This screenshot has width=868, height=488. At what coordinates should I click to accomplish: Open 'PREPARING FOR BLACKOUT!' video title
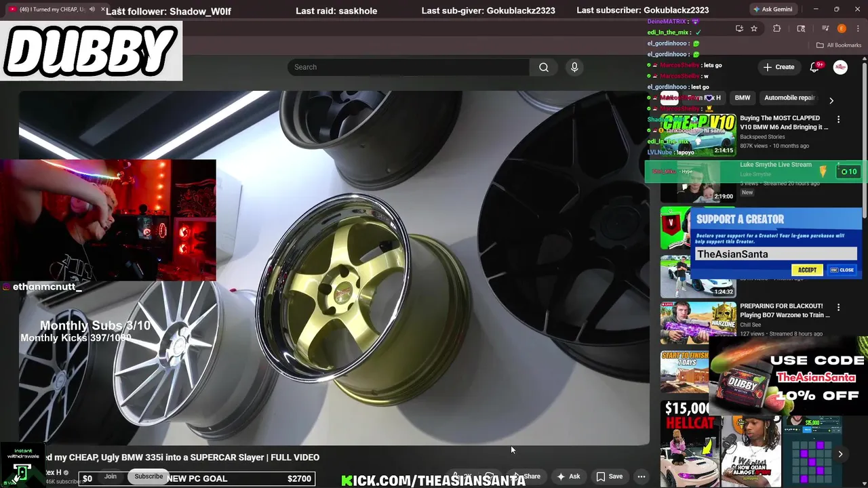[785, 310]
